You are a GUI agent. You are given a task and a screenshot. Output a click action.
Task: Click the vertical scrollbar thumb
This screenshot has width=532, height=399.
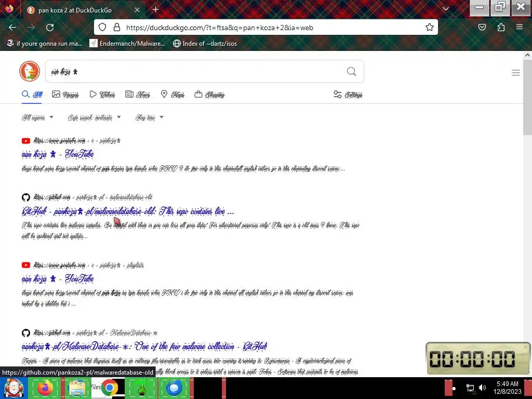pyautogui.click(x=528, y=97)
